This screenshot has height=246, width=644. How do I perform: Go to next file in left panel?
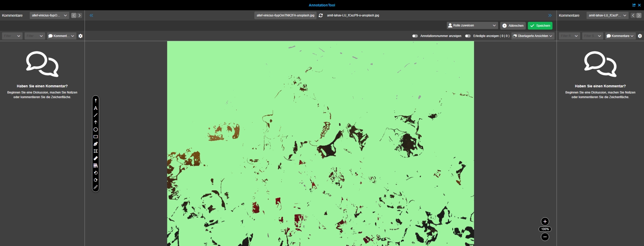coord(80,15)
